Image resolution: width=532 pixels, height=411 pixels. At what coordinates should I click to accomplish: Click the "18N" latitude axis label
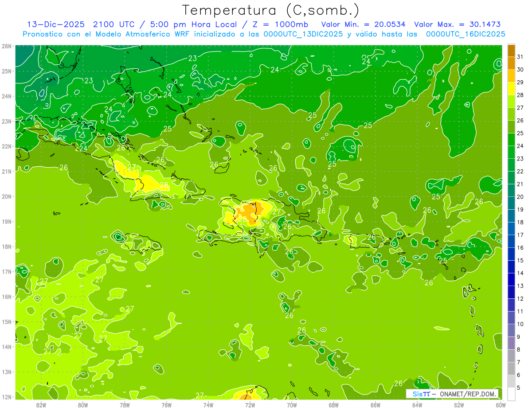[7, 247]
